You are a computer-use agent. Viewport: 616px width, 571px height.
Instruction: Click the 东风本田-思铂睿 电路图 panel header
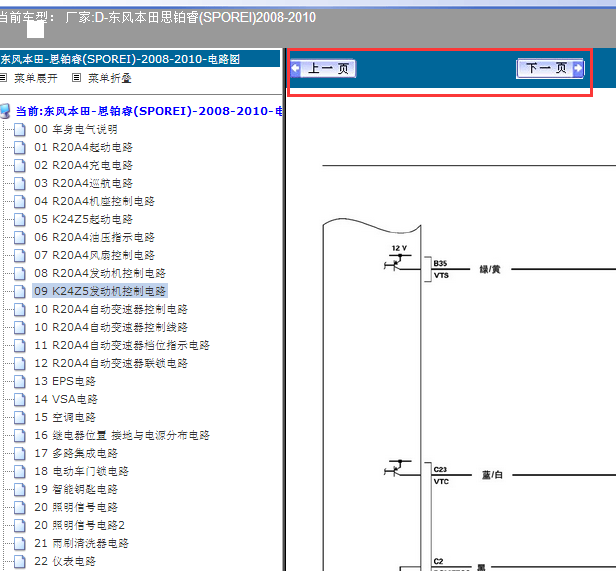140,59
